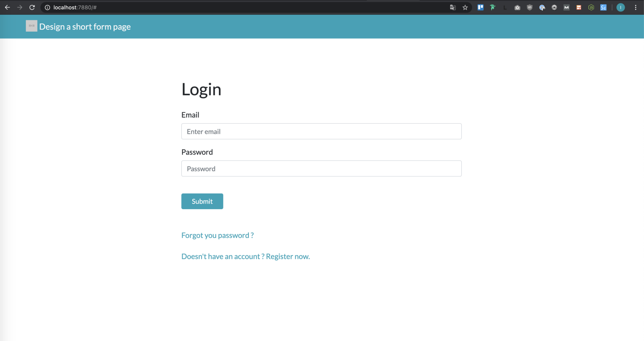Open Chrome's three-dot menu
The width and height of the screenshot is (644, 341).
tap(636, 7)
